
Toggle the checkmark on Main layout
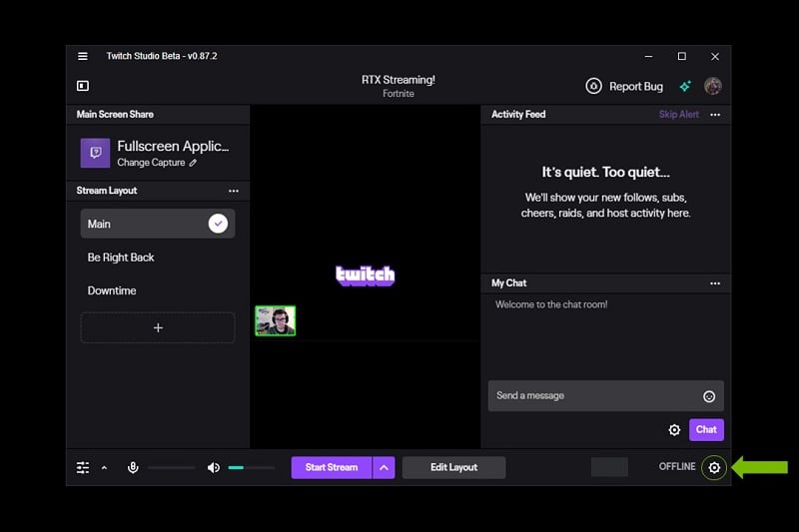(x=218, y=224)
